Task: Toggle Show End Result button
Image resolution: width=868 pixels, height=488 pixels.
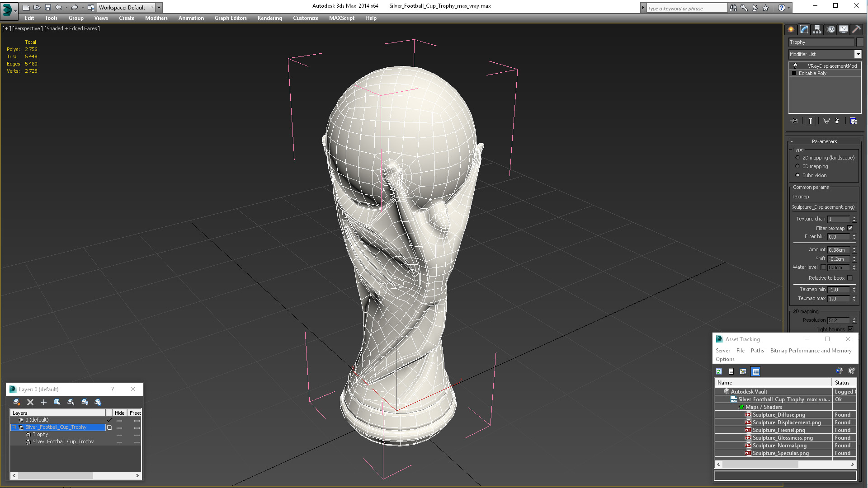Action: 811,121
